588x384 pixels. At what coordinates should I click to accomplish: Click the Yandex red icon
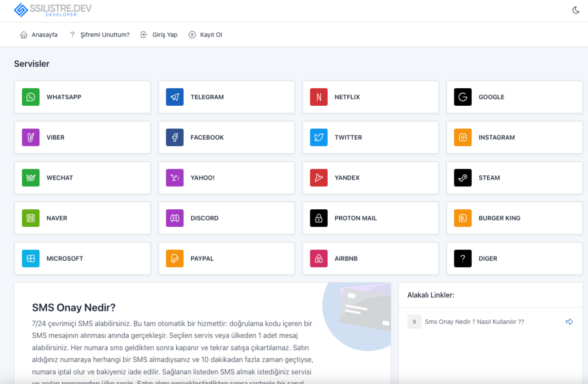(319, 178)
